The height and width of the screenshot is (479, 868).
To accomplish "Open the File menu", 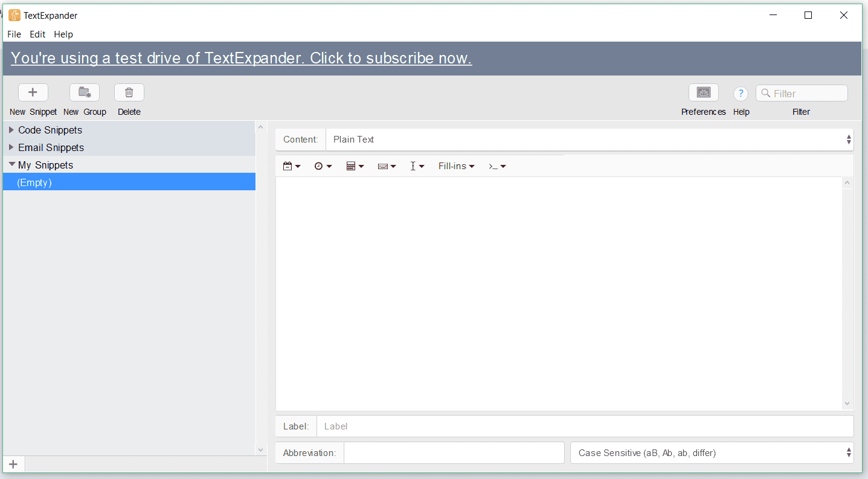I will click(x=14, y=34).
